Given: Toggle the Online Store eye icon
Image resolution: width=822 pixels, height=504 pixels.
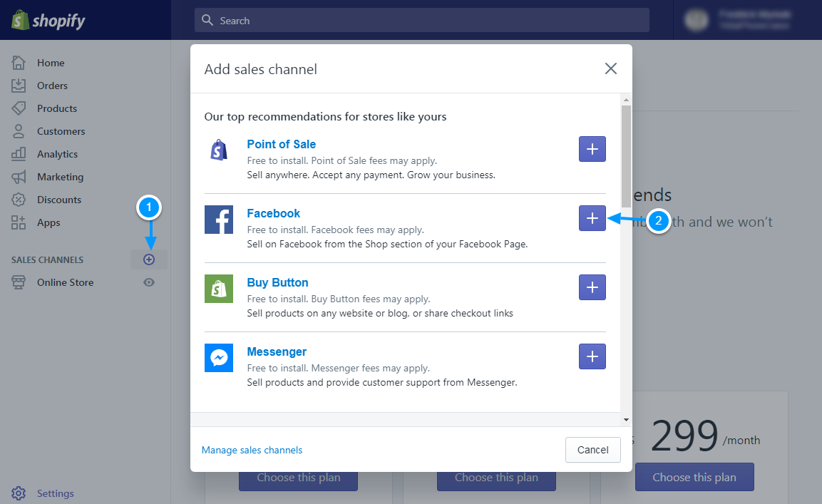Looking at the screenshot, I should click(x=149, y=282).
